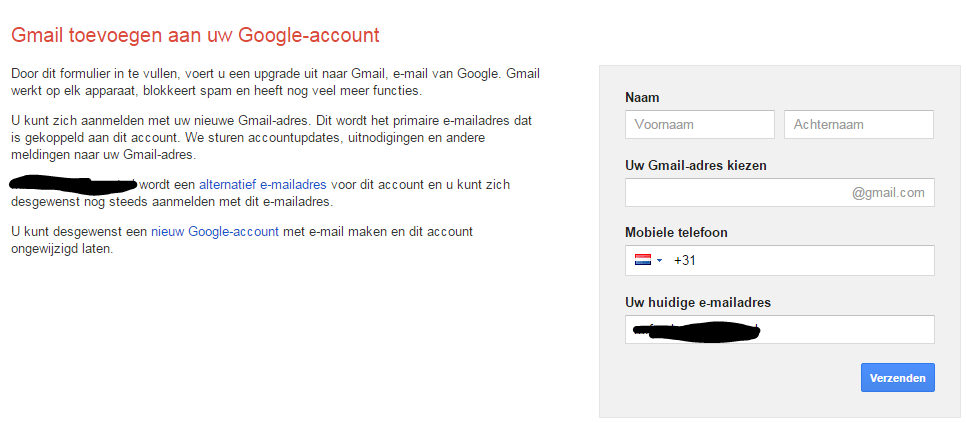Click the 'Uw huidige e-mailadres' label
966x423 pixels.
point(697,302)
